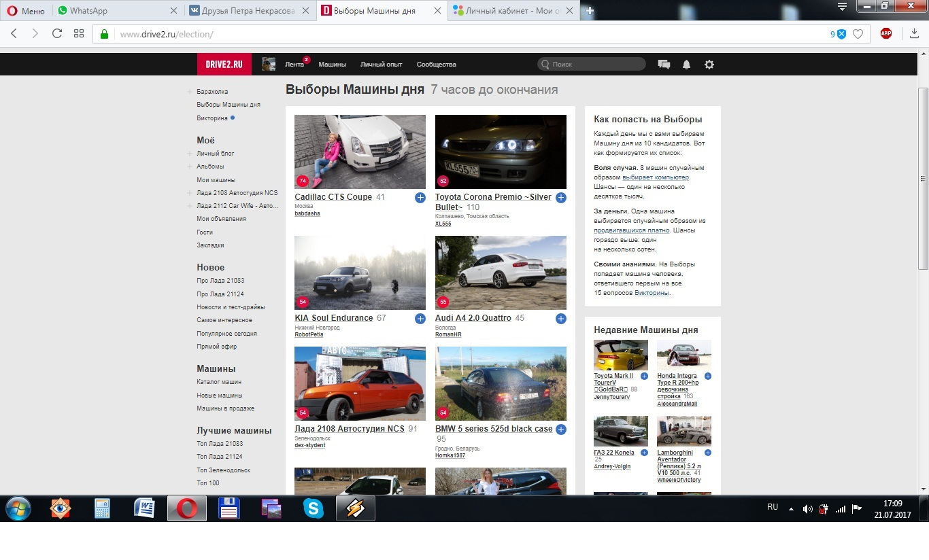Expand Альбомы sidebar plus

(x=190, y=167)
